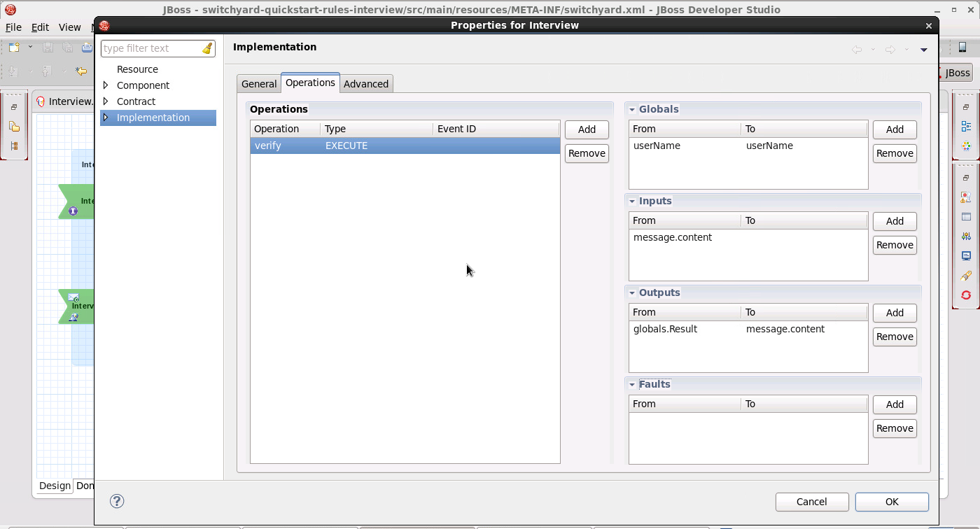980x529 pixels.
Task: Click the Interview service info badge in the diagram
Action: [73, 211]
